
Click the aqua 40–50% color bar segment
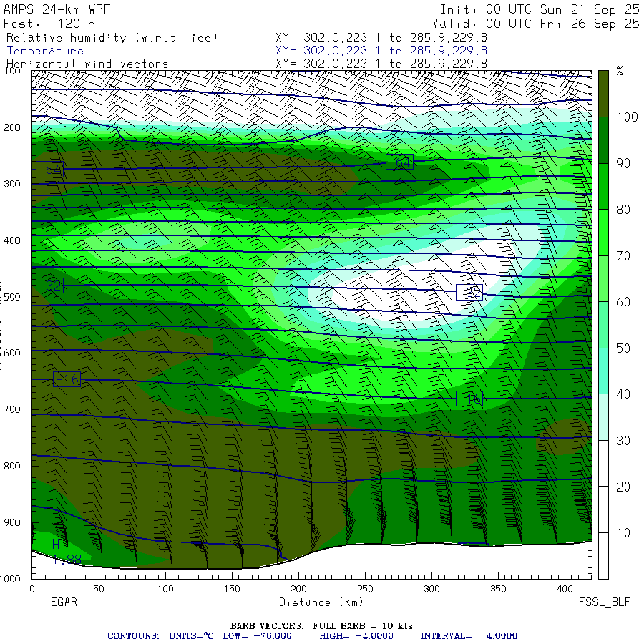point(603,371)
